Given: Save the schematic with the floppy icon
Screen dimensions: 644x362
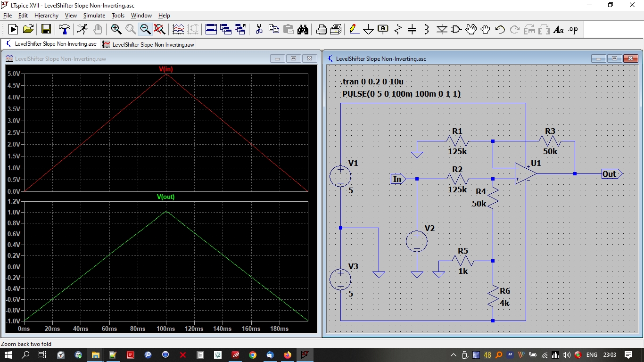Looking at the screenshot, I should [46, 29].
